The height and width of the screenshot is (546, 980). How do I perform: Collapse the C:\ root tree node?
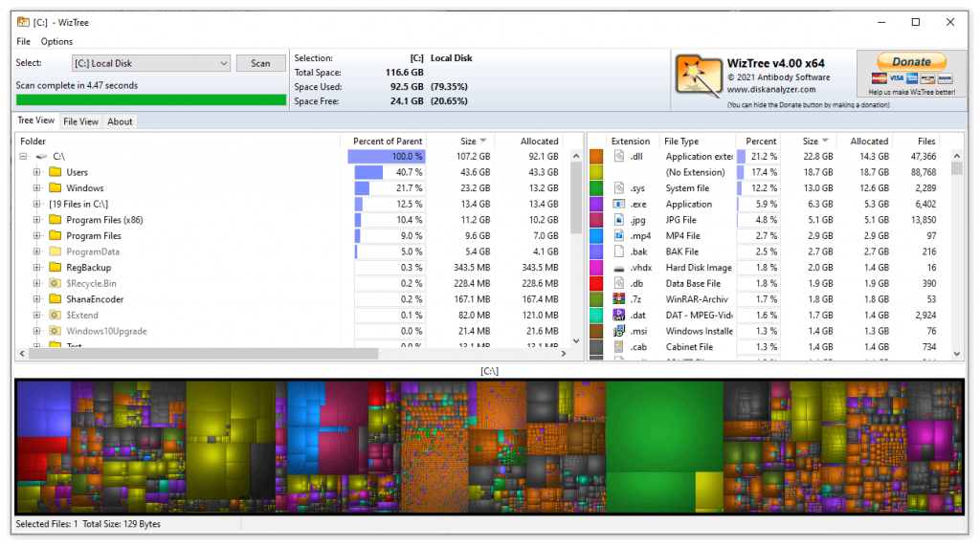pyautogui.click(x=23, y=157)
